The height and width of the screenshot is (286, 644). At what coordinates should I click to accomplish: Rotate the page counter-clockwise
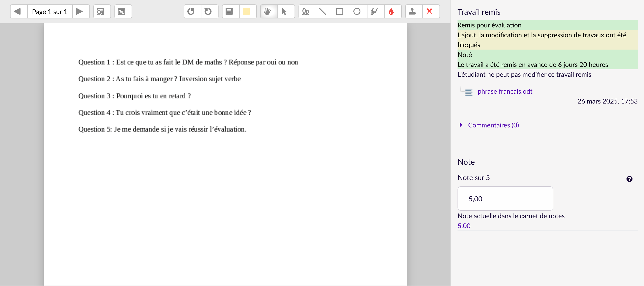click(191, 11)
